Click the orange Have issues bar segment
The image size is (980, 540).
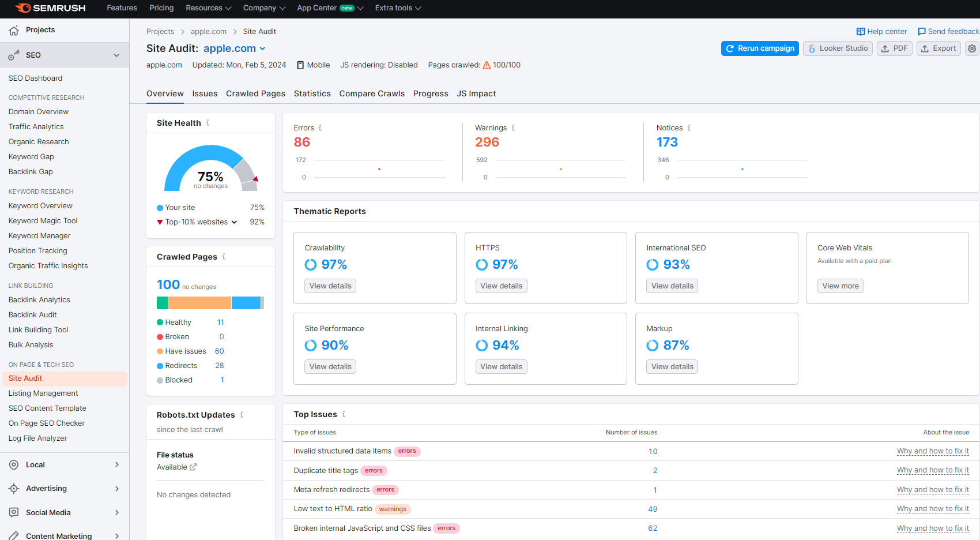point(199,303)
